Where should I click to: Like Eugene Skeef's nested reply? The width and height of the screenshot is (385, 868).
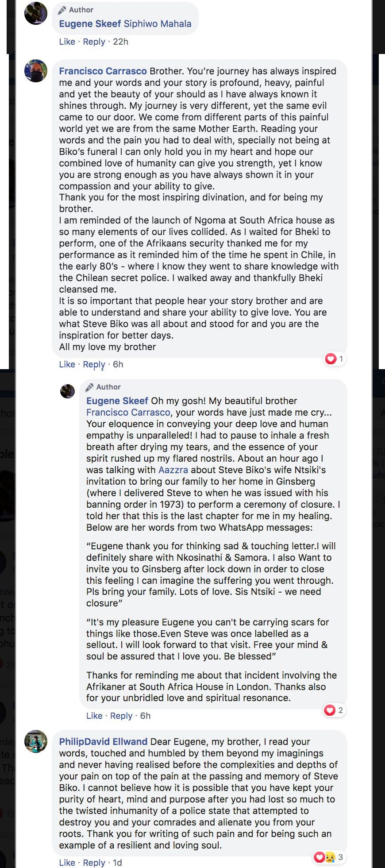94,716
